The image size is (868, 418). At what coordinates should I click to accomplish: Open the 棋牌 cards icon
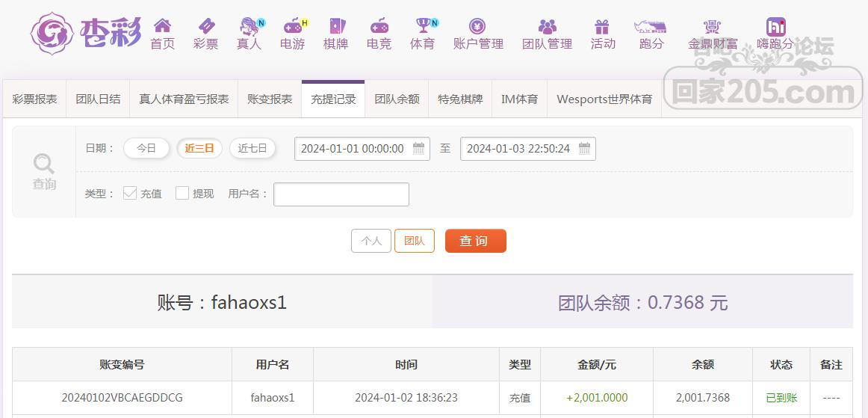pyautogui.click(x=336, y=25)
